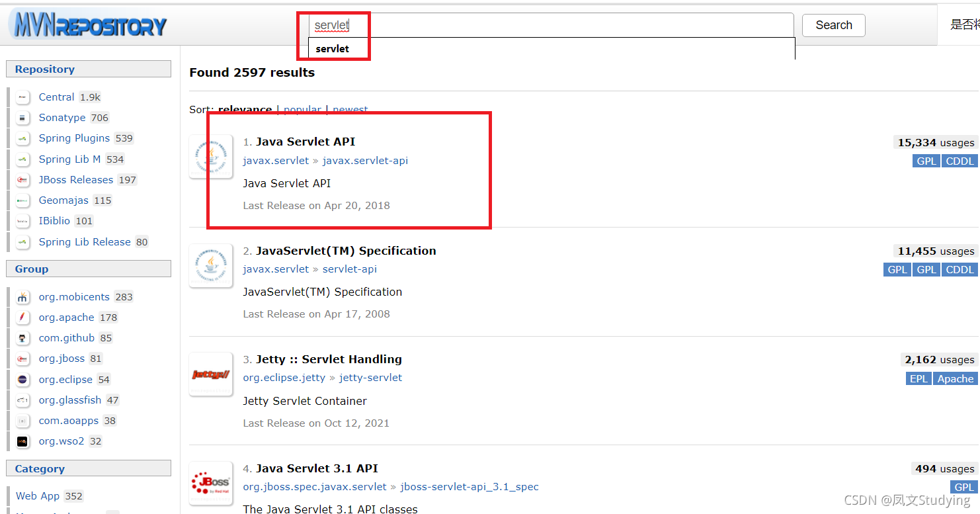Click the 15,334 usages link
This screenshot has height=514, width=980.
936,142
